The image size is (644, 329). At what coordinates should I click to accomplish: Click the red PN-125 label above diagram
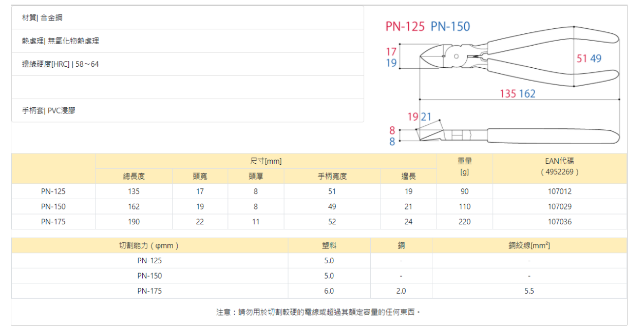[405, 27]
